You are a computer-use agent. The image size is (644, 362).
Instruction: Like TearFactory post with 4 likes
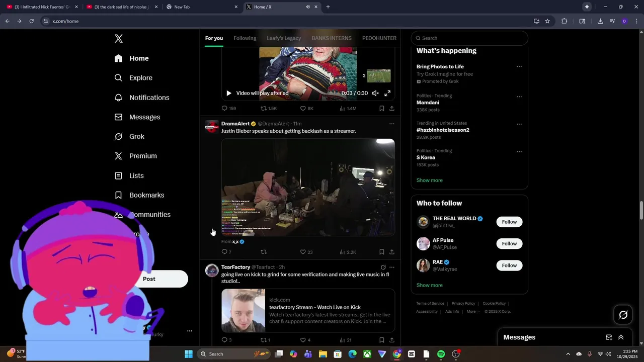[x=303, y=340]
